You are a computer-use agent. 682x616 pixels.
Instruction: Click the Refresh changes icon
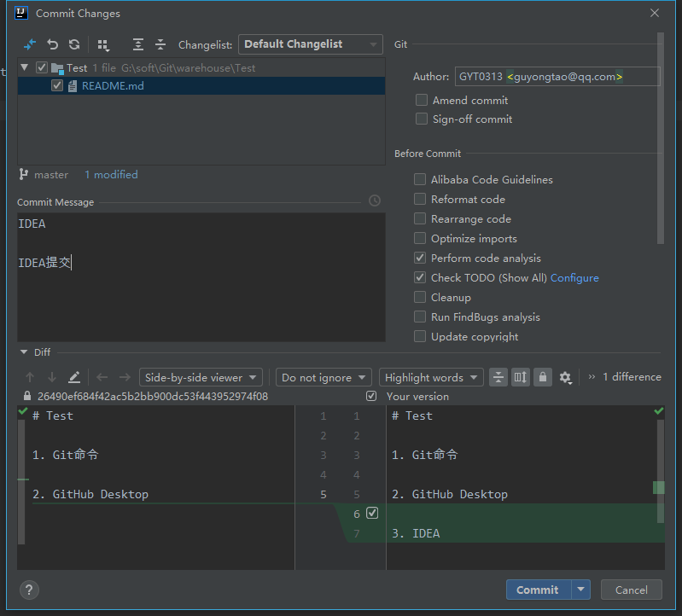pyautogui.click(x=74, y=44)
